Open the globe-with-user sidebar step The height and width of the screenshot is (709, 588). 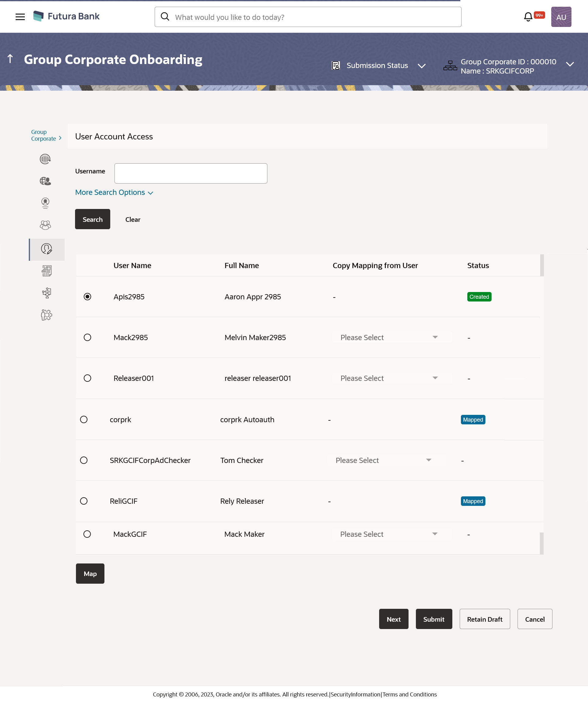pos(45,181)
